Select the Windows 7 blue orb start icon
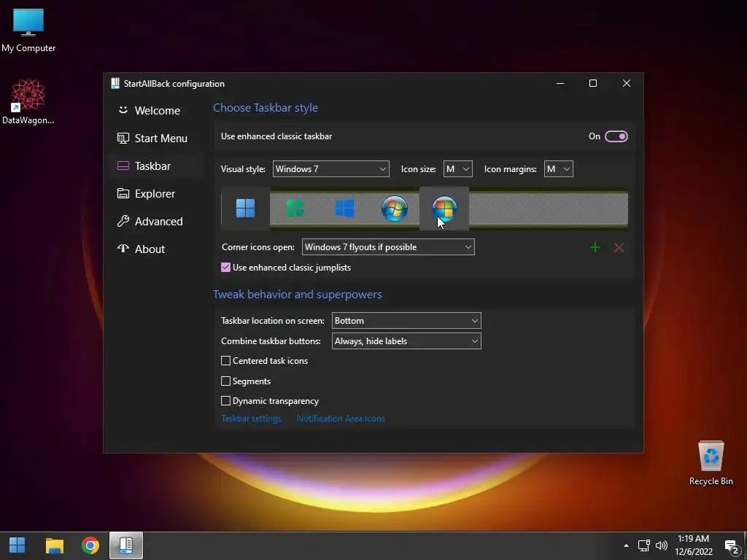The height and width of the screenshot is (560, 747). [395, 209]
